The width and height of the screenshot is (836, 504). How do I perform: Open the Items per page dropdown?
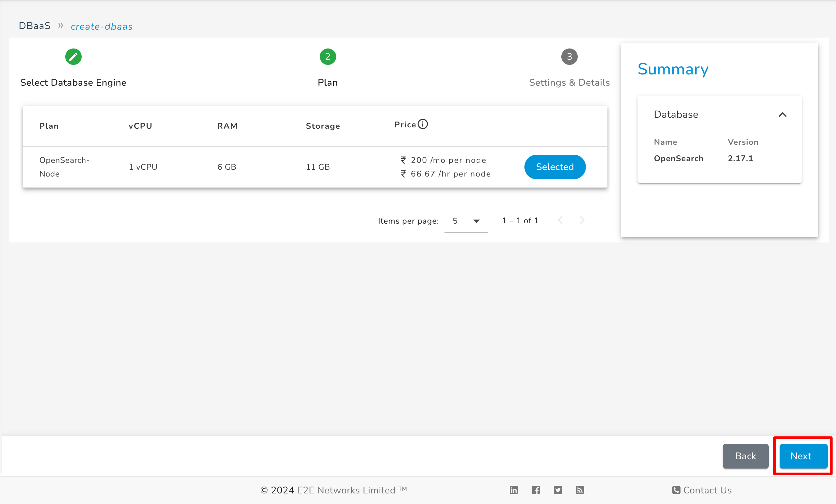(x=466, y=221)
